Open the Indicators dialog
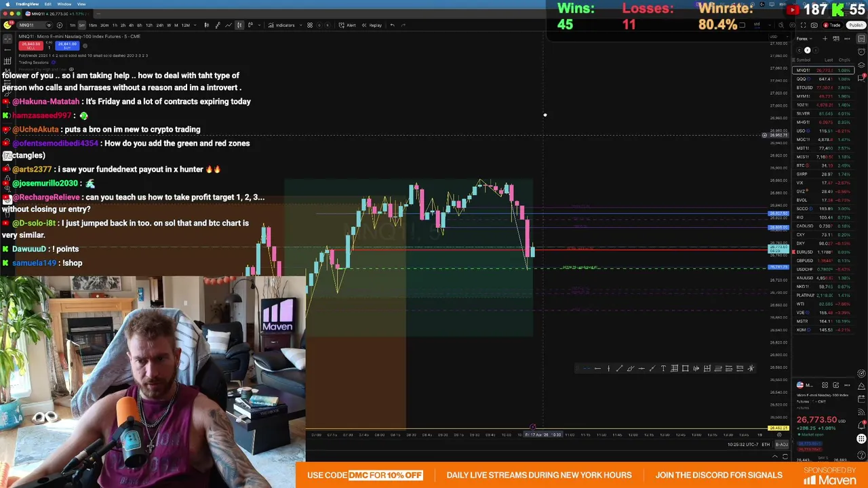Viewport: 868px width, 488px height. coord(281,25)
